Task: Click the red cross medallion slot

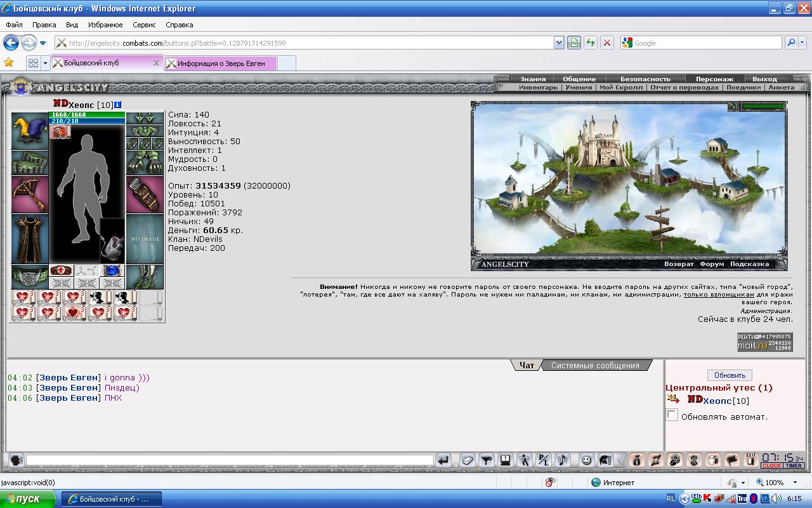Action: coord(62,271)
